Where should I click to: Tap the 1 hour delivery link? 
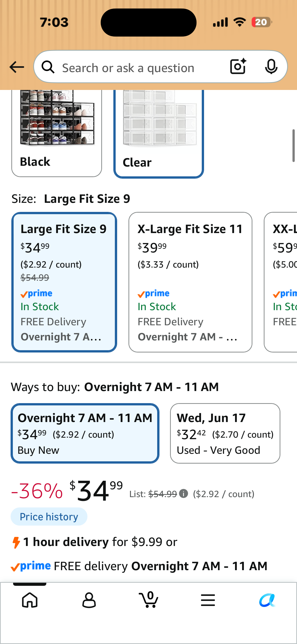tap(66, 542)
